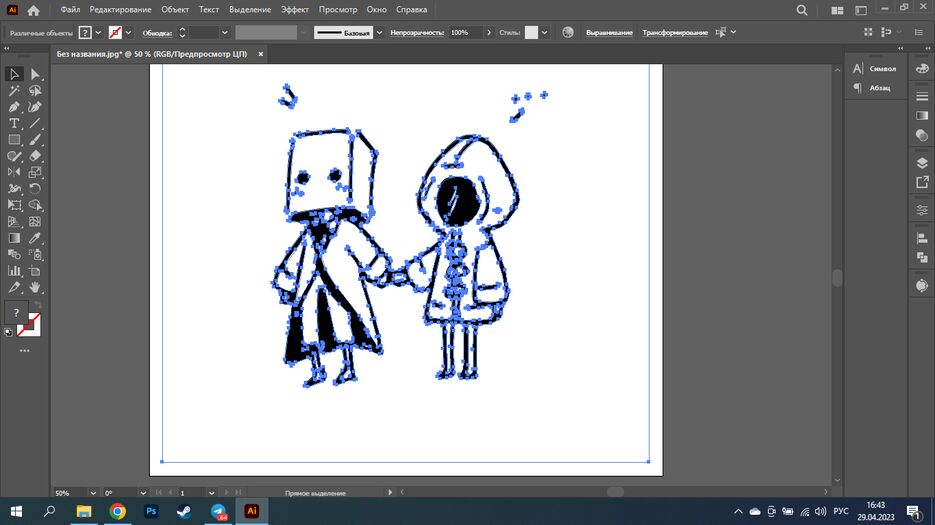Open the Gradient panel icon

point(922,115)
